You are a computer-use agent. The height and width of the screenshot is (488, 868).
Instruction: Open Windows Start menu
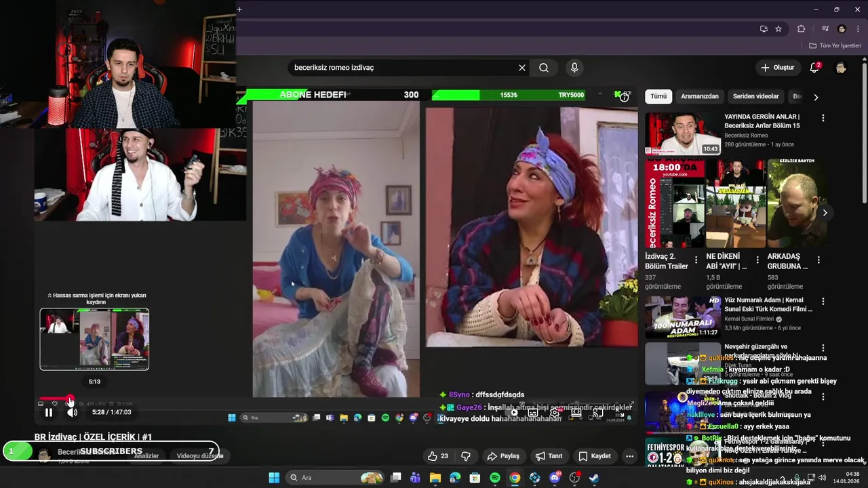(274, 478)
